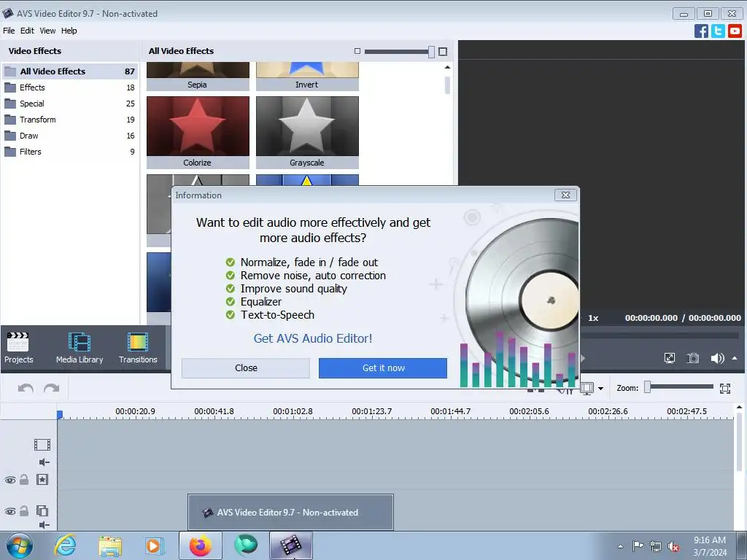Open the File menu
The height and width of the screenshot is (560, 747).
[9, 31]
